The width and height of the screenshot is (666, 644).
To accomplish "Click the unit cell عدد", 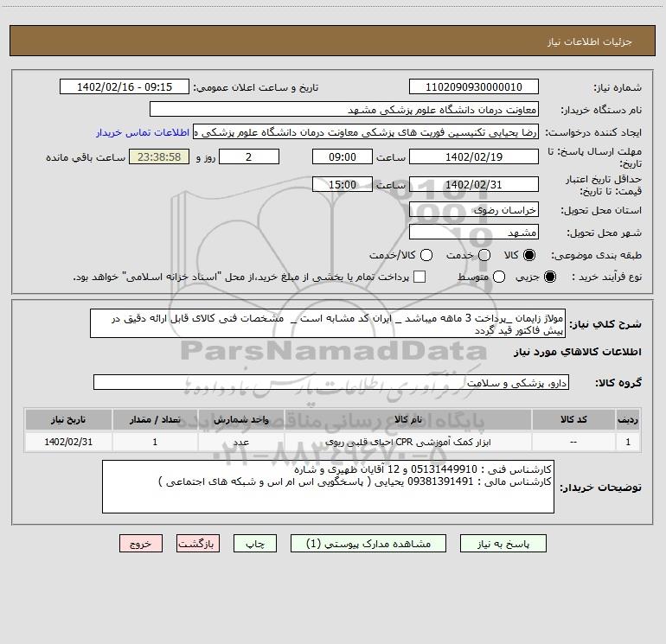I will tap(240, 442).
